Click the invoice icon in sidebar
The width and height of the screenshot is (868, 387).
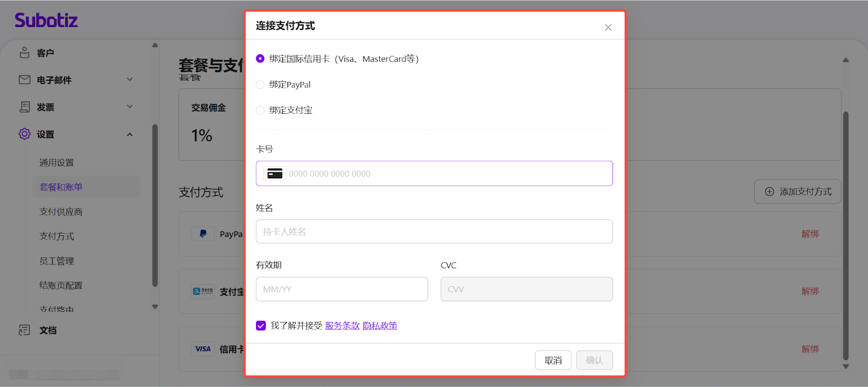pos(24,107)
